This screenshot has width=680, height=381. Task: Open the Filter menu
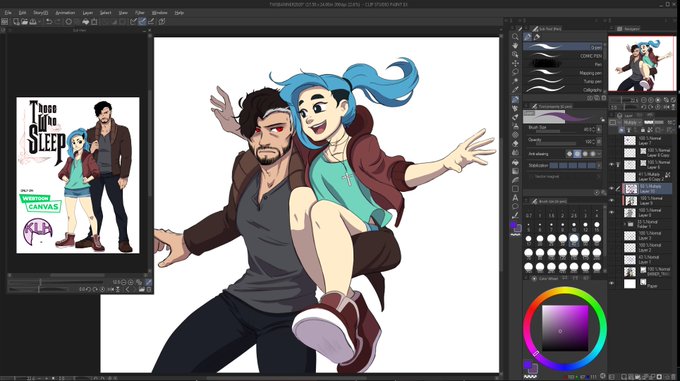pos(139,13)
